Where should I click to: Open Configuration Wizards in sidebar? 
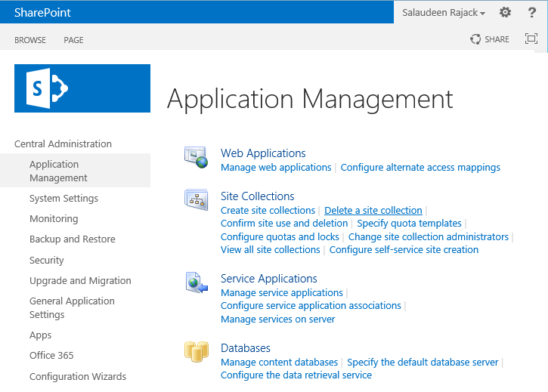78,377
